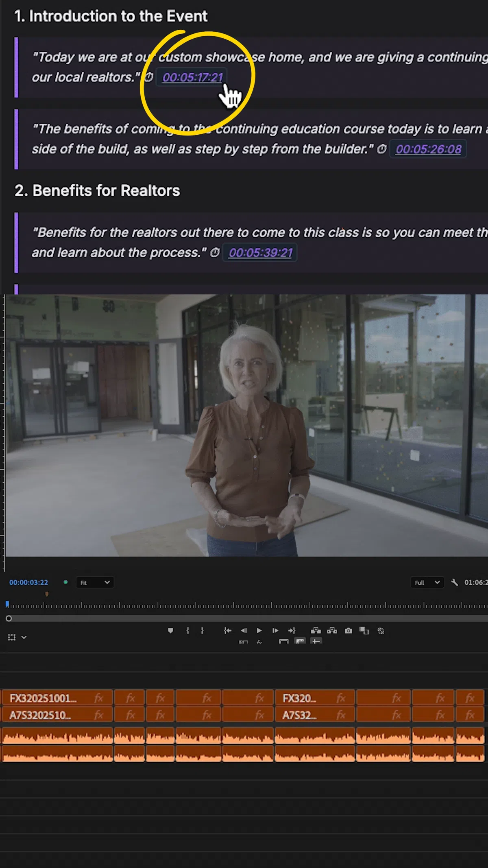Click the 'side of the build' quote line
Image resolution: width=488 pixels, height=868 pixels.
[203, 149]
